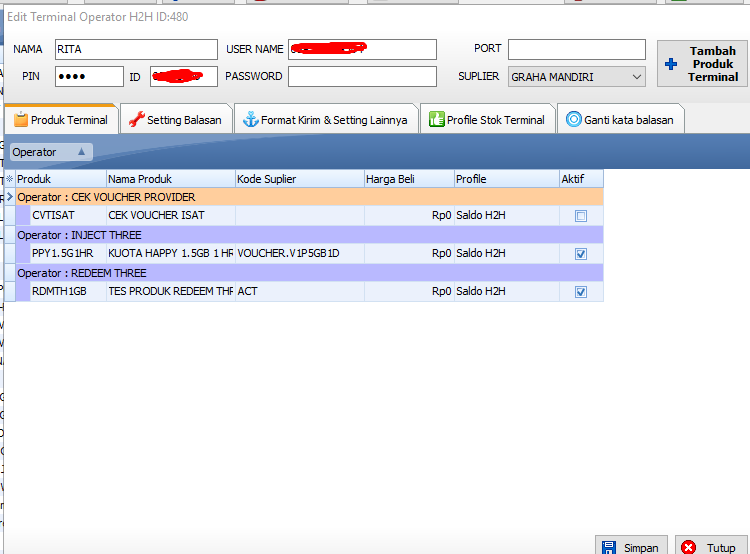The width and height of the screenshot is (750, 554).
Task: Open the SUPLIER dropdown showing GRAHA MANDIRI
Action: pos(637,77)
